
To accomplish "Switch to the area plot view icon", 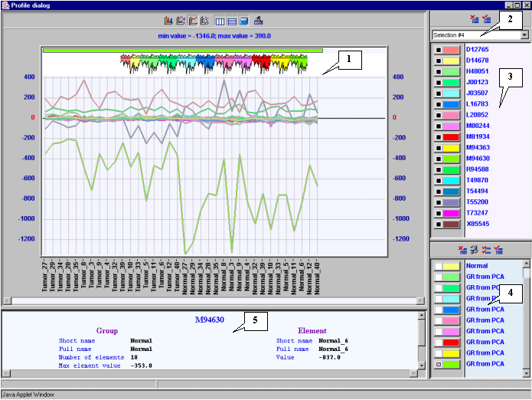I will point(181,20).
